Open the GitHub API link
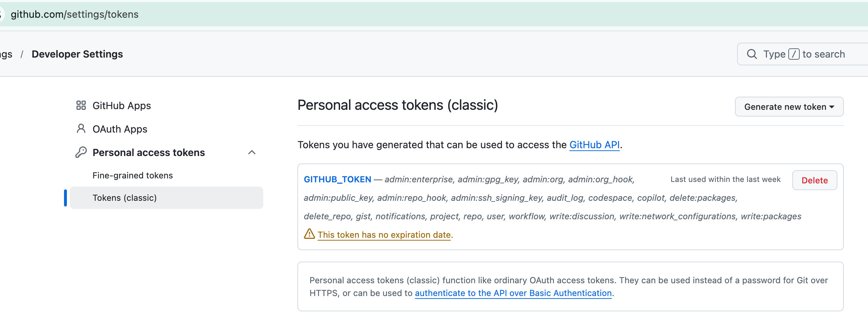 pos(594,145)
